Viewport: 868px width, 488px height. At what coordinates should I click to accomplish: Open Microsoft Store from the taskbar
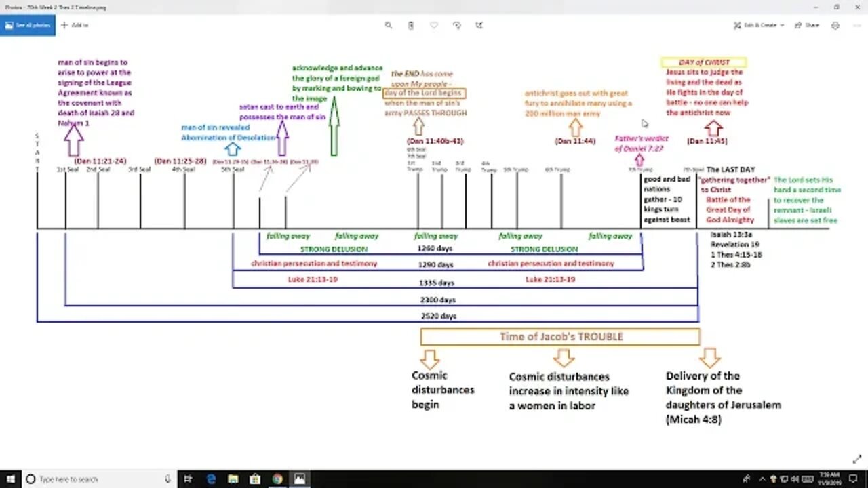[x=256, y=479]
